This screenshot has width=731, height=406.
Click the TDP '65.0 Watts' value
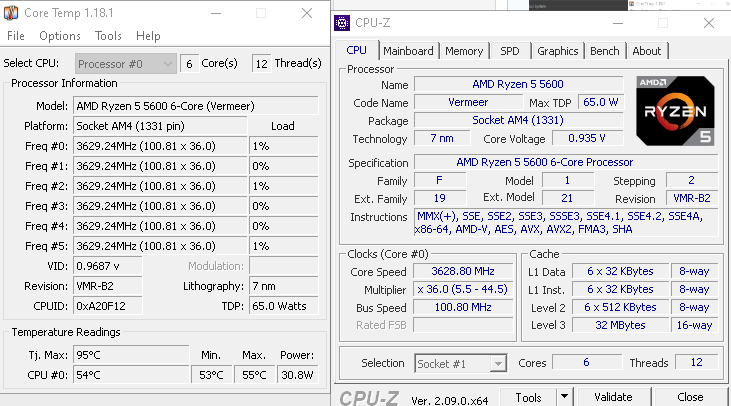coord(283,306)
